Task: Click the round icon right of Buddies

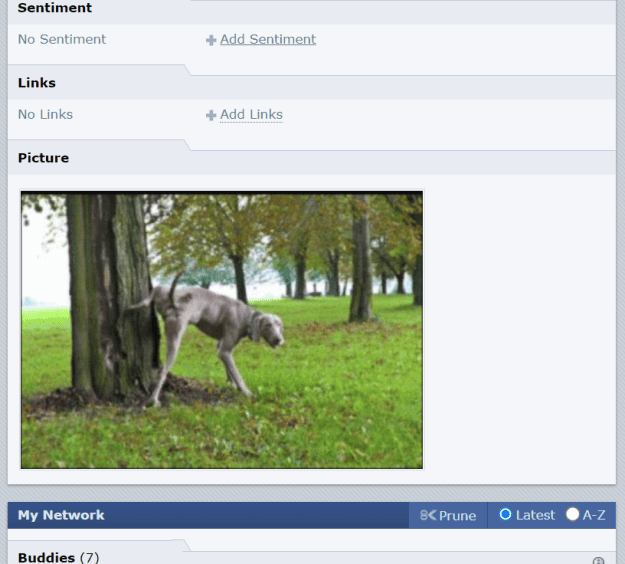Action: point(598,561)
